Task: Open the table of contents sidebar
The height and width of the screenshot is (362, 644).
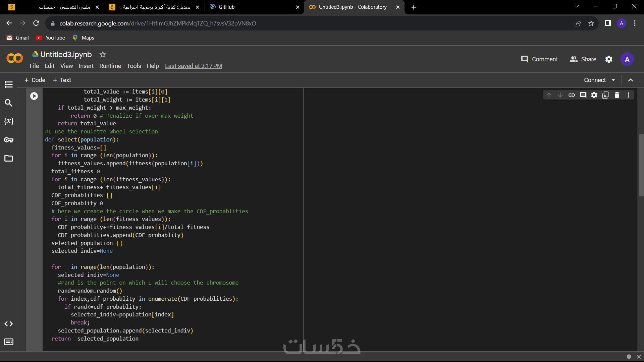Action: pyautogui.click(x=9, y=84)
